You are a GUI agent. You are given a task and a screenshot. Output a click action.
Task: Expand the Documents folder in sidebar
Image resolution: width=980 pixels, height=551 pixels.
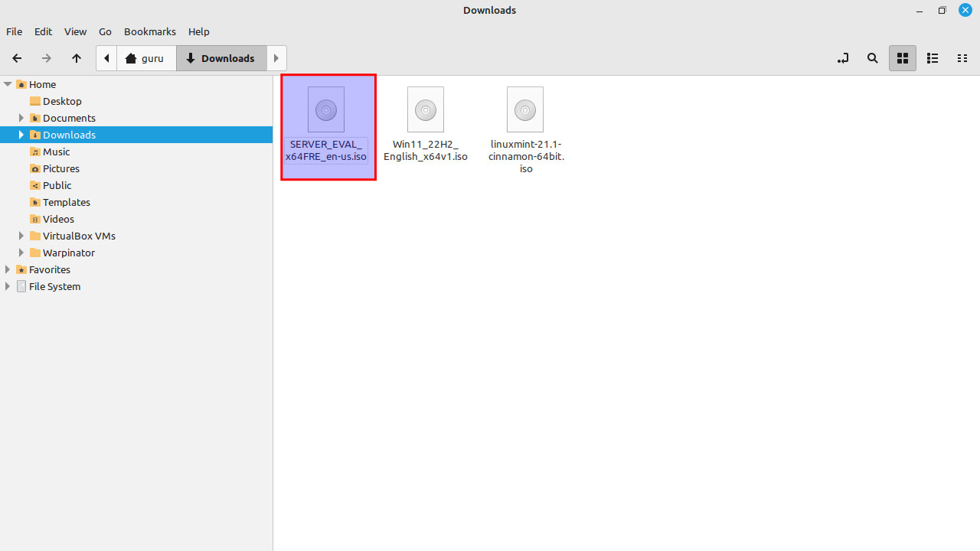tap(21, 118)
